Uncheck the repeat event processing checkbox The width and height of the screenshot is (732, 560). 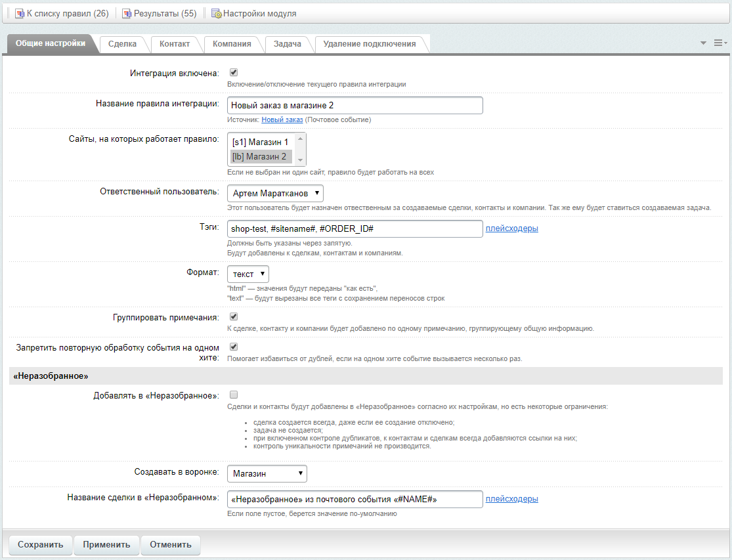tap(233, 347)
